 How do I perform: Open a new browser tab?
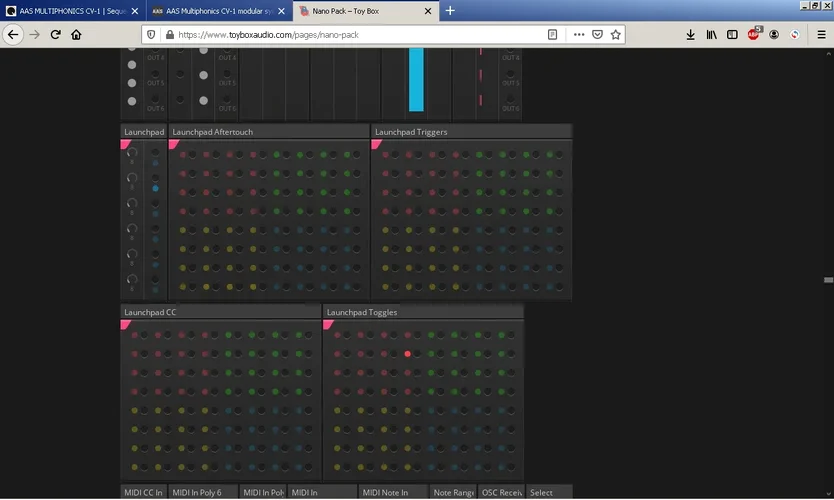point(450,11)
